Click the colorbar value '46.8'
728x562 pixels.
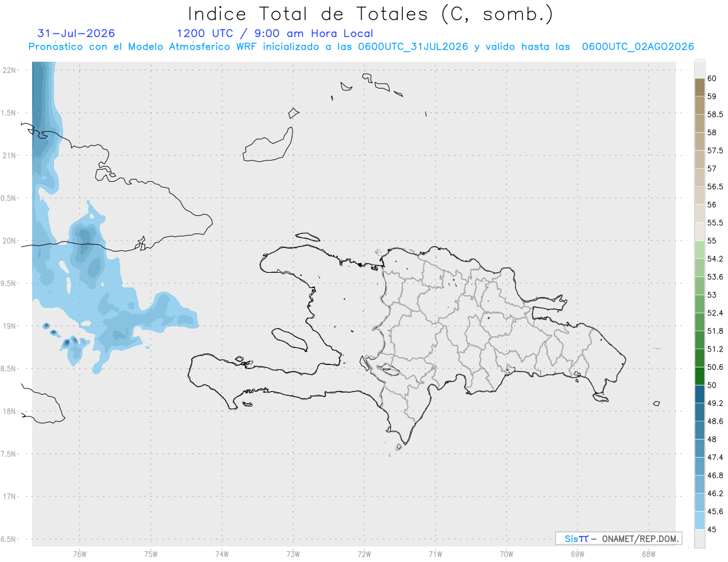tap(715, 475)
